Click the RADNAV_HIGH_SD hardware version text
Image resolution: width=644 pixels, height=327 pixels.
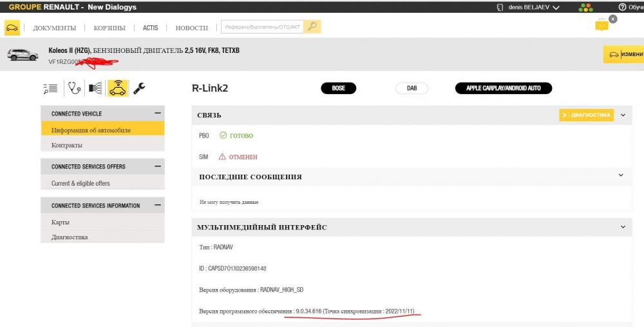coord(282,290)
